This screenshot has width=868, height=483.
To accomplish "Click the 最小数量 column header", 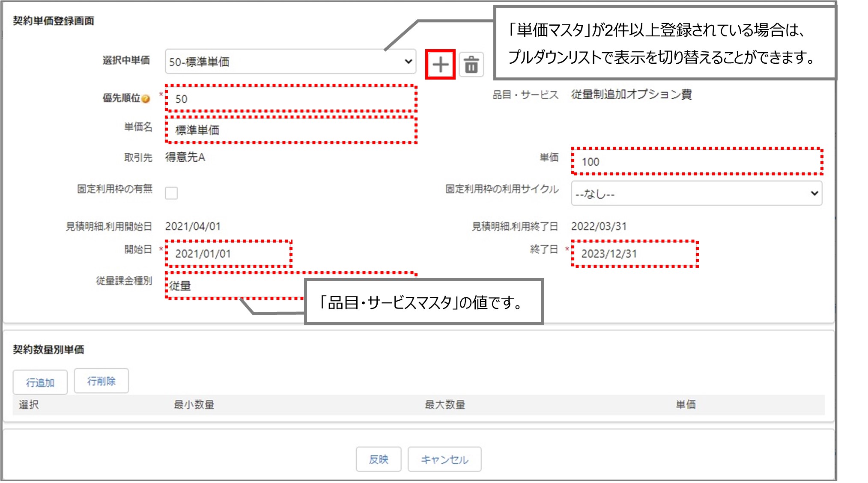I will (194, 404).
